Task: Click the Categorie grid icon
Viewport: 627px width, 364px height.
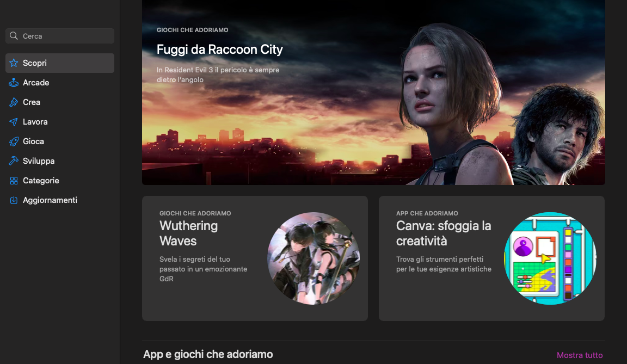Action: pos(14,181)
